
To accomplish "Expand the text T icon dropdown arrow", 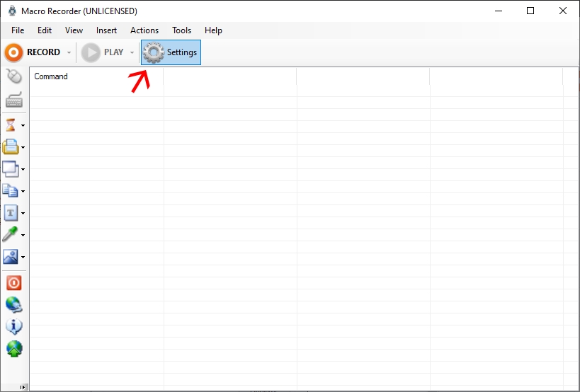I will click(x=23, y=213).
